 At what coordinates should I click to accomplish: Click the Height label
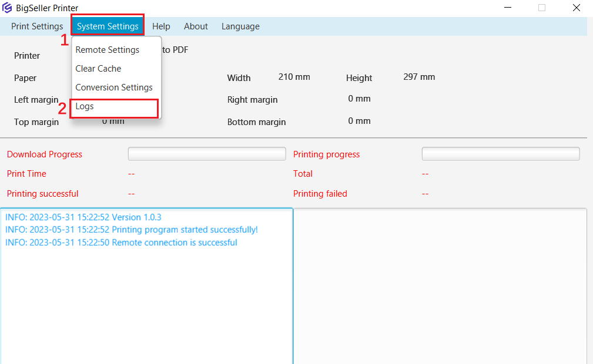pyautogui.click(x=359, y=78)
